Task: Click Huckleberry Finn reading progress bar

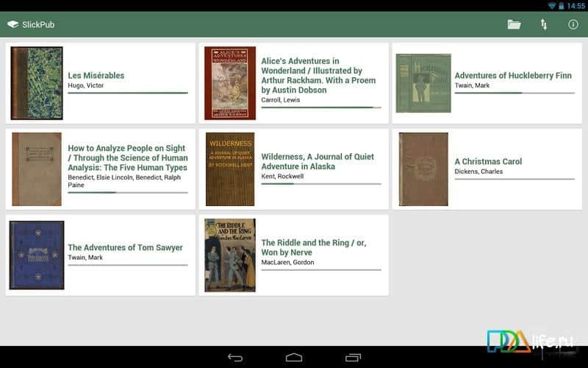Action: coord(514,93)
